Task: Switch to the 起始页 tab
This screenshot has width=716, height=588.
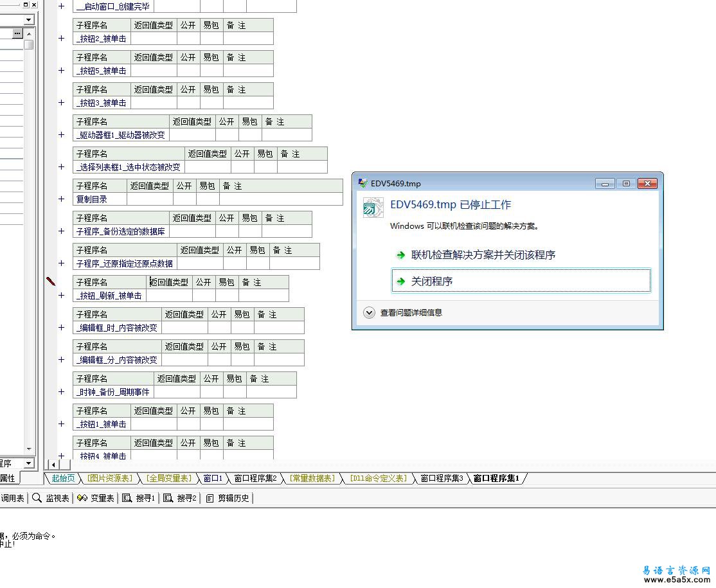Action: click(63, 478)
